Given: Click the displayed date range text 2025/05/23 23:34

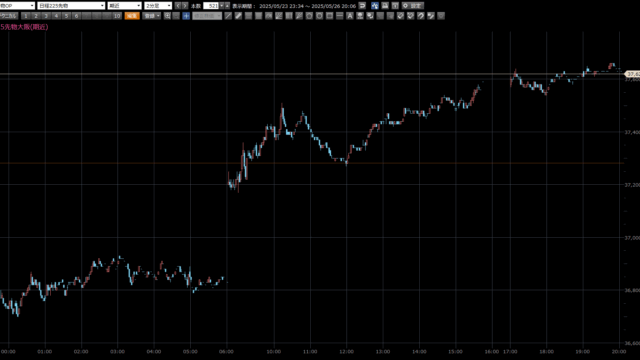Looking at the screenshot, I should pyautogui.click(x=282, y=6).
